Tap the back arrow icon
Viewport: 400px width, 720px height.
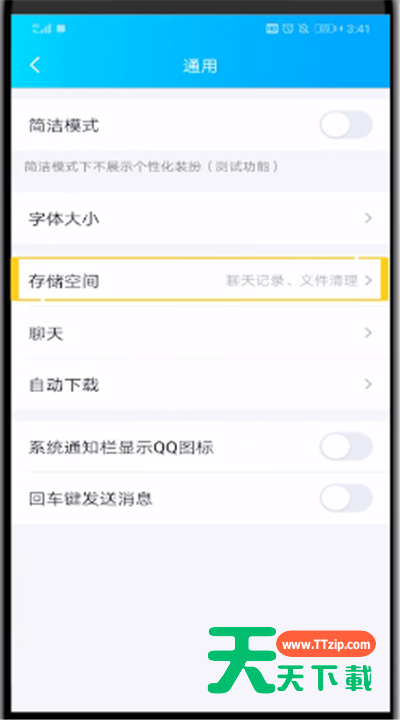pos(35,65)
